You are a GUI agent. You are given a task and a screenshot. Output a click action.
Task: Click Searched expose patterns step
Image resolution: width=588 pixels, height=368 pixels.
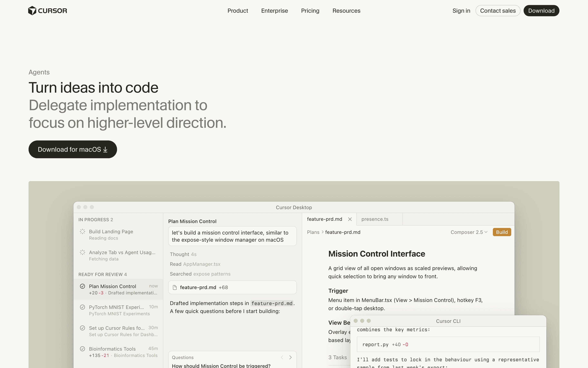[200, 274]
